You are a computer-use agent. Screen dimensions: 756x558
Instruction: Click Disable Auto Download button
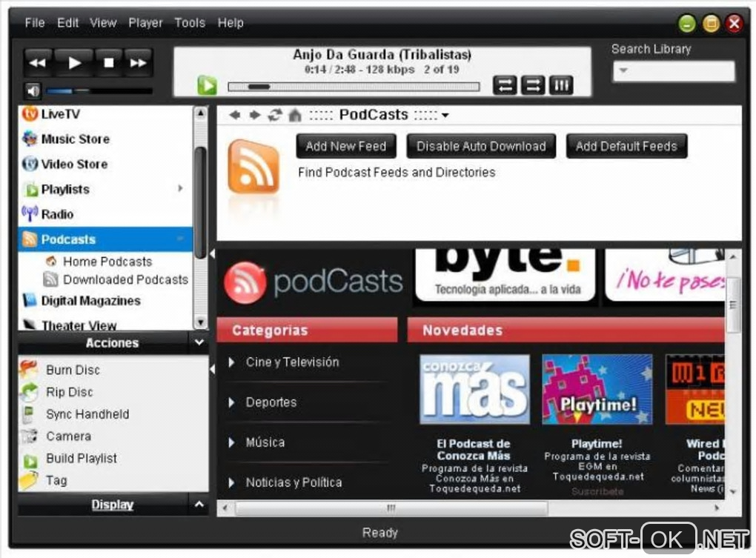pyautogui.click(x=481, y=147)
